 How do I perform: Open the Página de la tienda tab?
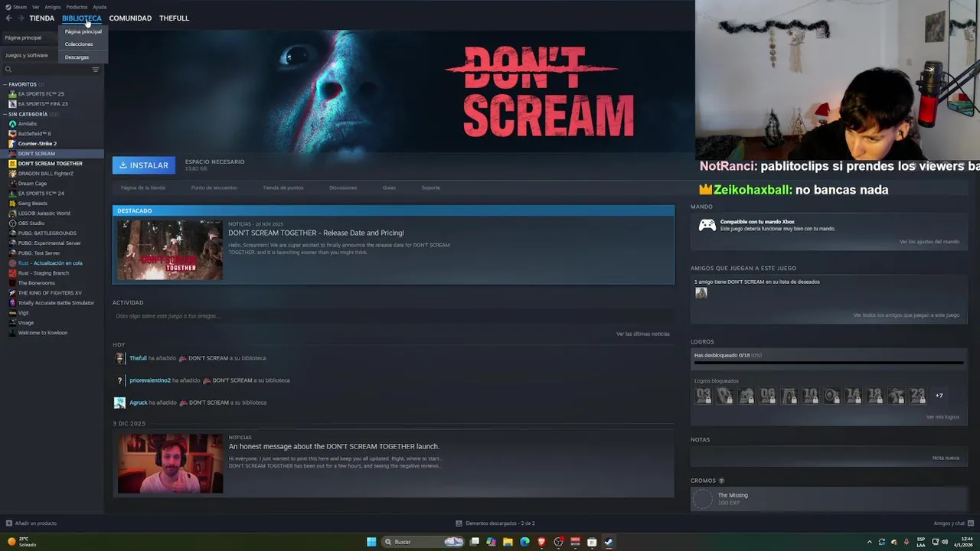tap(143, 187)
